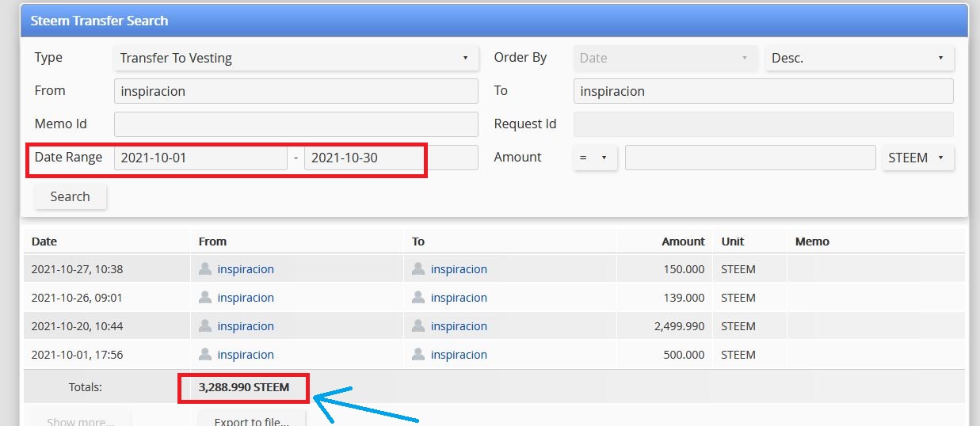Focus the Request Id input field
The width and height of the screenshot is (980, 426).
tap(764, 124)
